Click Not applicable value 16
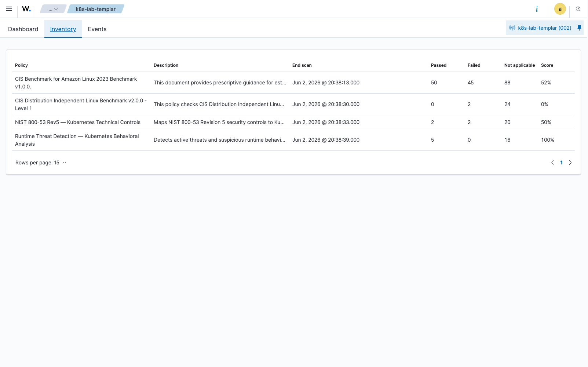Image resolution: width=588 pixels, height=367 pixels. pos(507,140)
